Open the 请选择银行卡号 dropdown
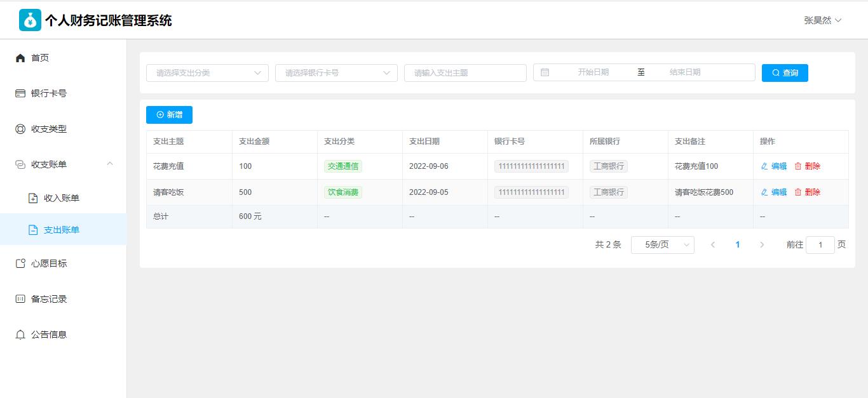 [336, 73]
